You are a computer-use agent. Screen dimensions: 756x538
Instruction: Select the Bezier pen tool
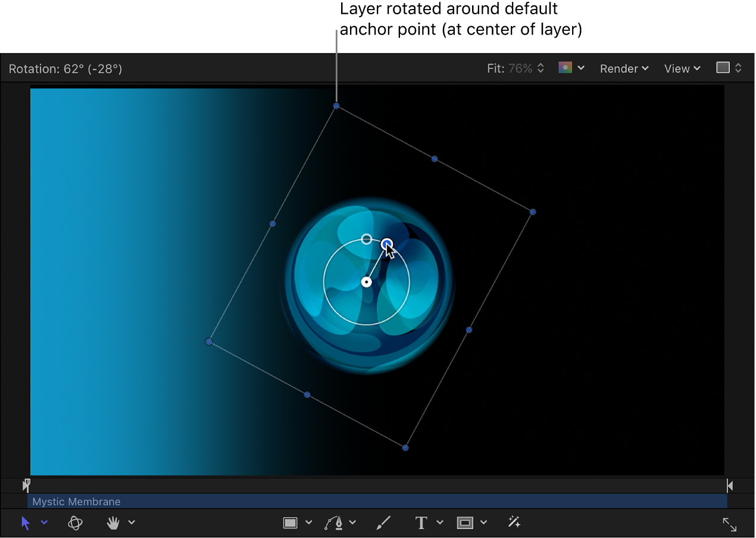[x=334, y=522]
